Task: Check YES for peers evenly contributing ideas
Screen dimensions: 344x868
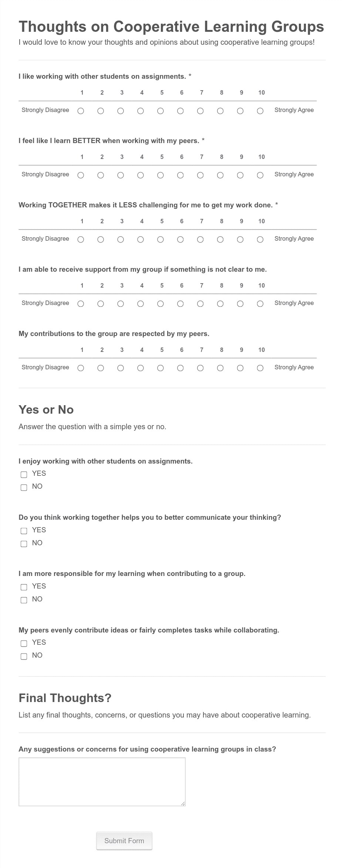Action: coord(24,643)
